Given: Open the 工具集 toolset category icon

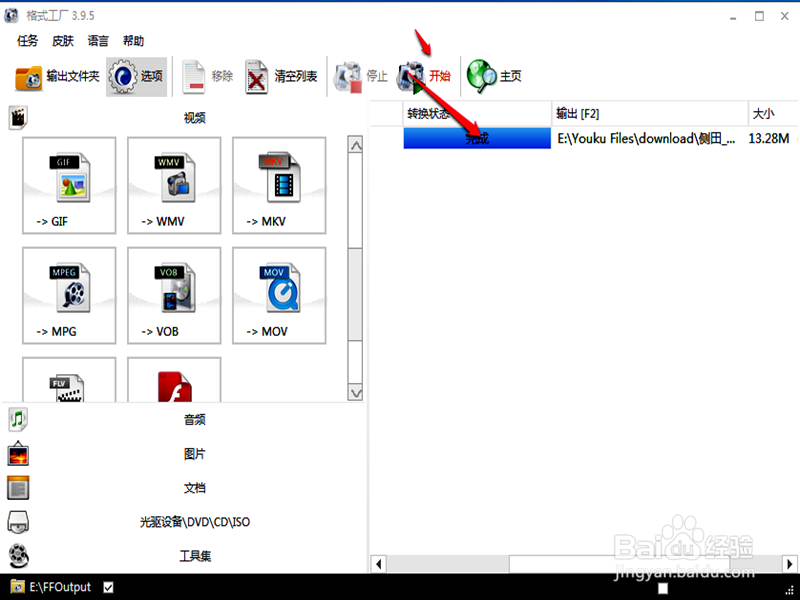Looking at the screenshot, I should click(17, 555).
